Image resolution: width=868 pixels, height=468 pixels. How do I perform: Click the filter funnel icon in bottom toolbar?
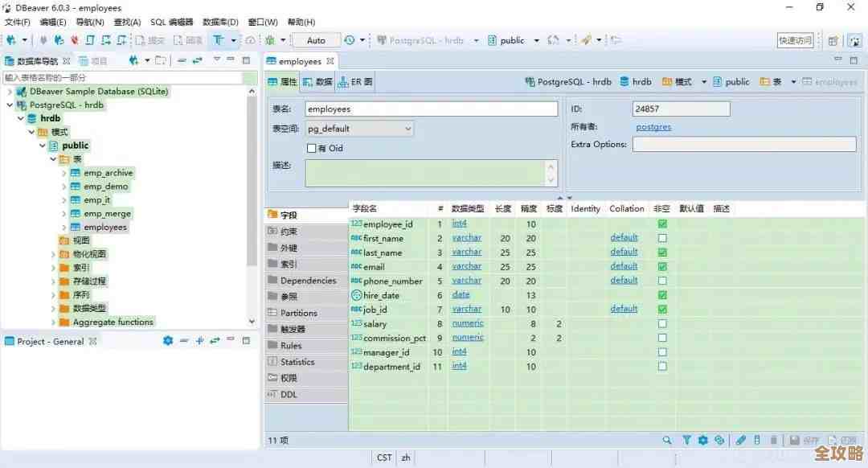686,440
